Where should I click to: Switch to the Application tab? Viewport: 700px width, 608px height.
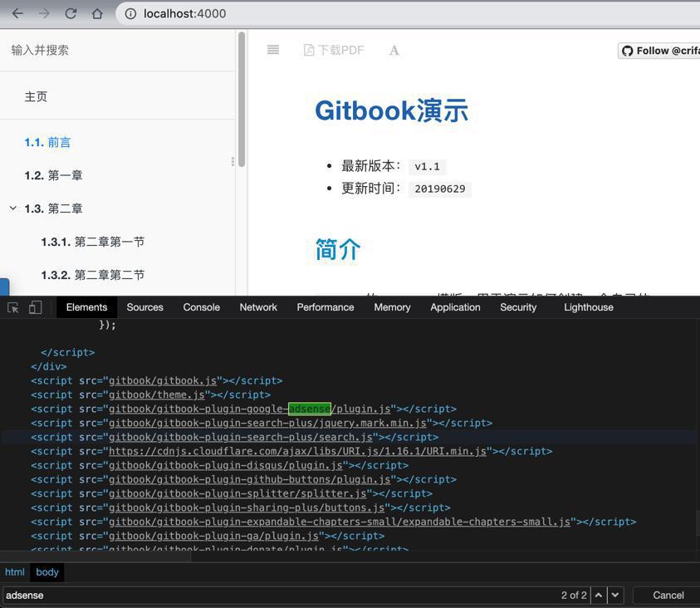click(455, 307)
